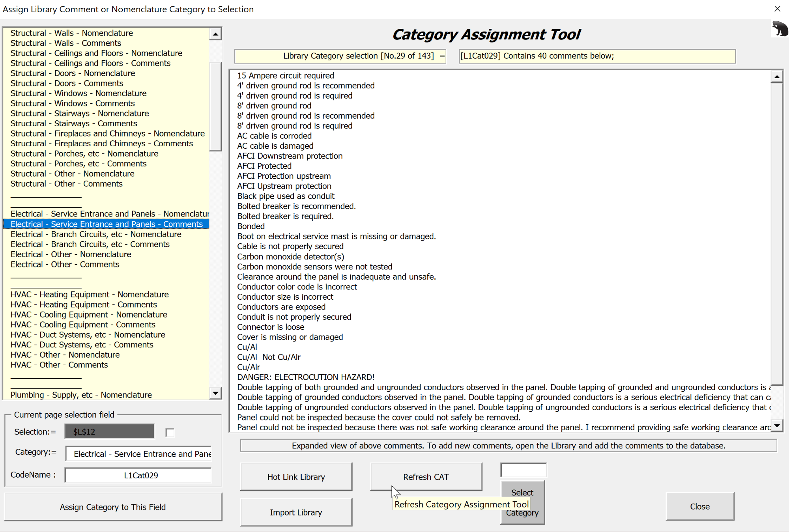Close the dialog with Close button
Image resolution: width=789 pixels, height=532 pixels.
coord(699,506)
